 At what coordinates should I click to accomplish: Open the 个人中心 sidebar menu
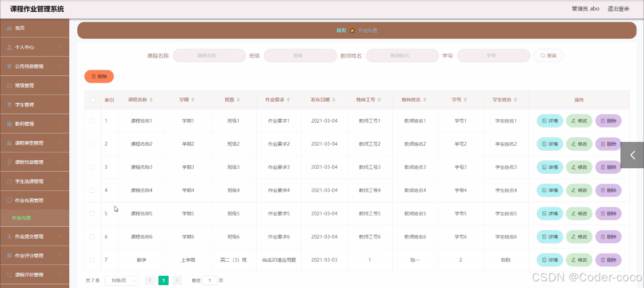(34, 47)
